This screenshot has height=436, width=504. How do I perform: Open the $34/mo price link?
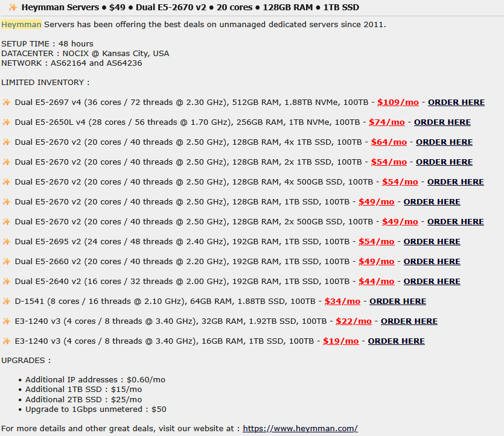point(342,302)
